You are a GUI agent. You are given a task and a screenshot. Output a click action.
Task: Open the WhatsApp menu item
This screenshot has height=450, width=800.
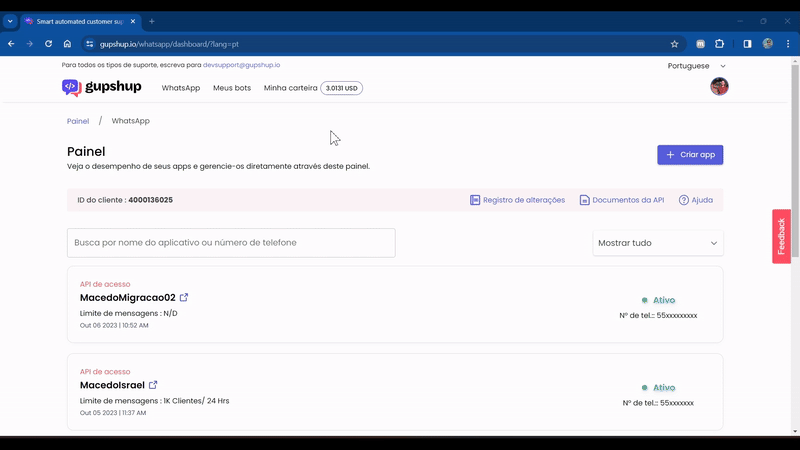point(181,88)
